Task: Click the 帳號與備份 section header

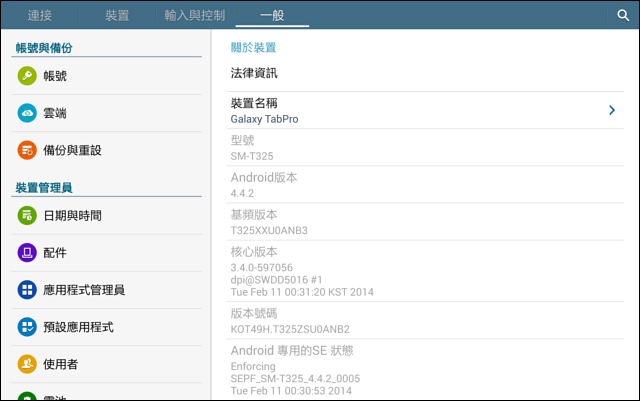Action: coord(44,48)
